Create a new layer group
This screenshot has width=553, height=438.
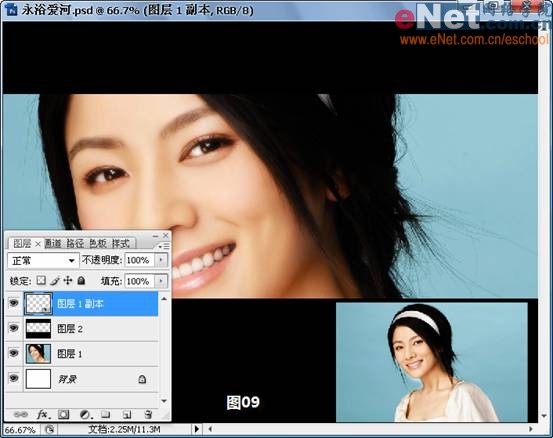(105, 414)
